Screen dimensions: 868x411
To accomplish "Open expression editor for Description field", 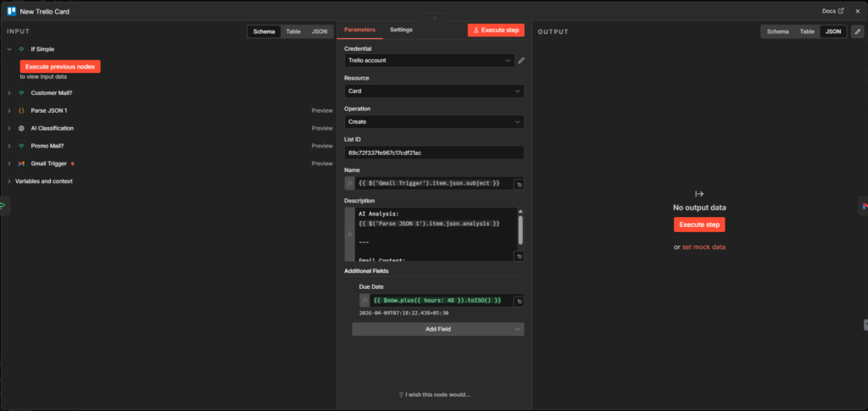I will tap(519, 256).
